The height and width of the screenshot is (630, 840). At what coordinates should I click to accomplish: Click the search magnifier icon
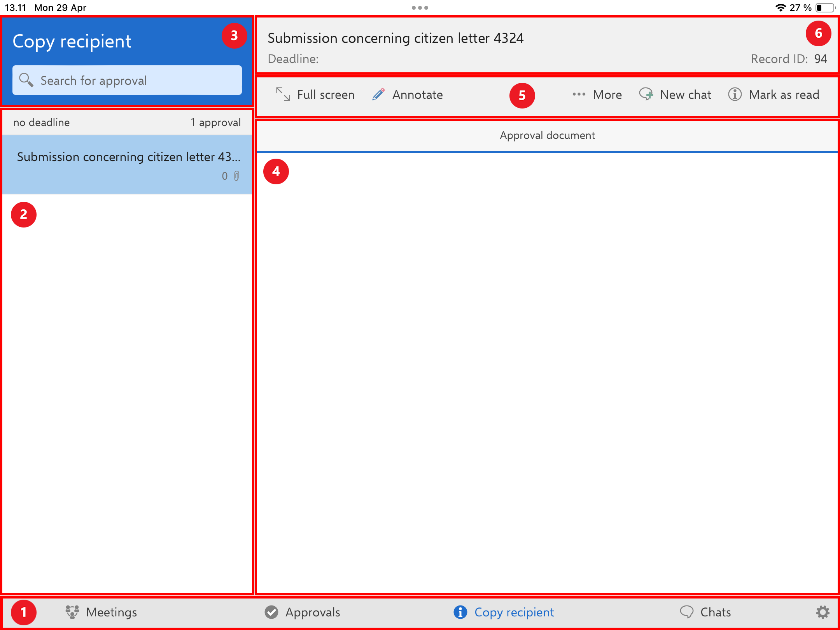point(26,80)
